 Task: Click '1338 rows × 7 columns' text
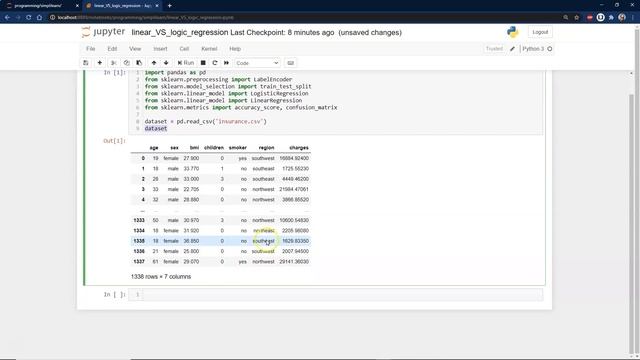(x=161, y=277)
